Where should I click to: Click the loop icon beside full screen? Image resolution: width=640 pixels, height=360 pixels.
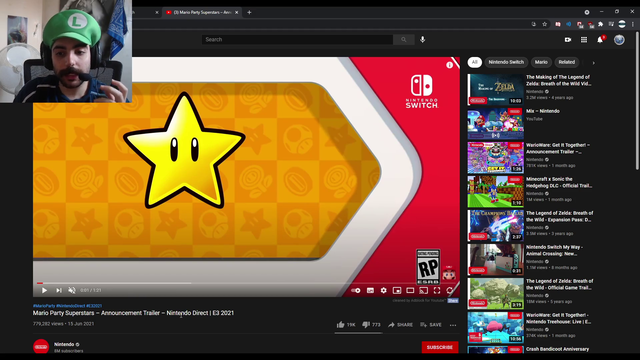click(x=450, y=290)
